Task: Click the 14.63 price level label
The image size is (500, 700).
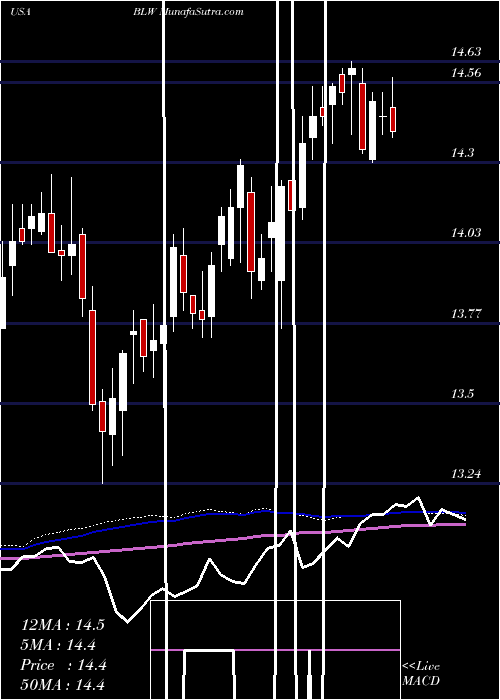Action: [x=466, y=52]
